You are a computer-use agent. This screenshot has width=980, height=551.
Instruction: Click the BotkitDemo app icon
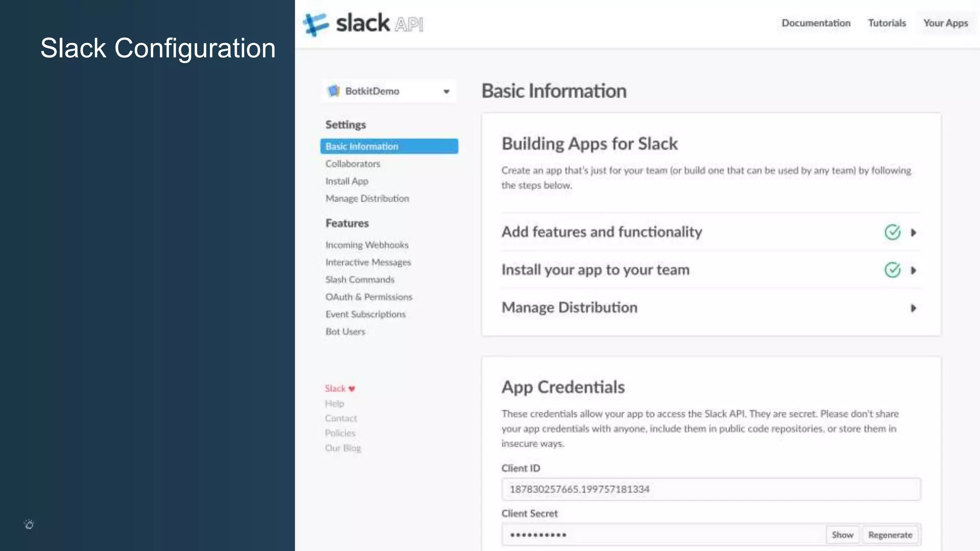tap(334, 91)
